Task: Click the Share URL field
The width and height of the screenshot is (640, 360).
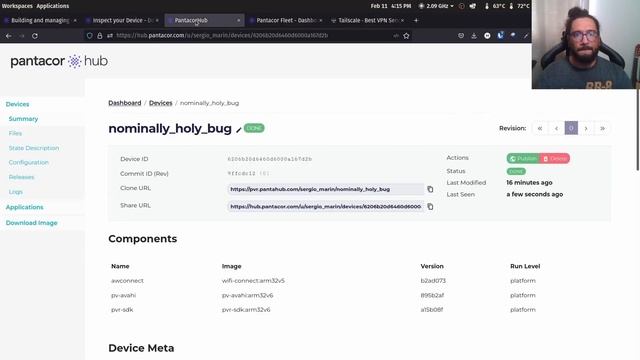Action: click(x=326, y=207)
